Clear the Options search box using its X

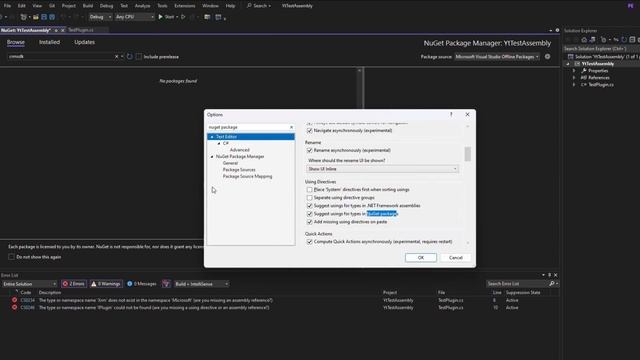(x=291, y=127)
